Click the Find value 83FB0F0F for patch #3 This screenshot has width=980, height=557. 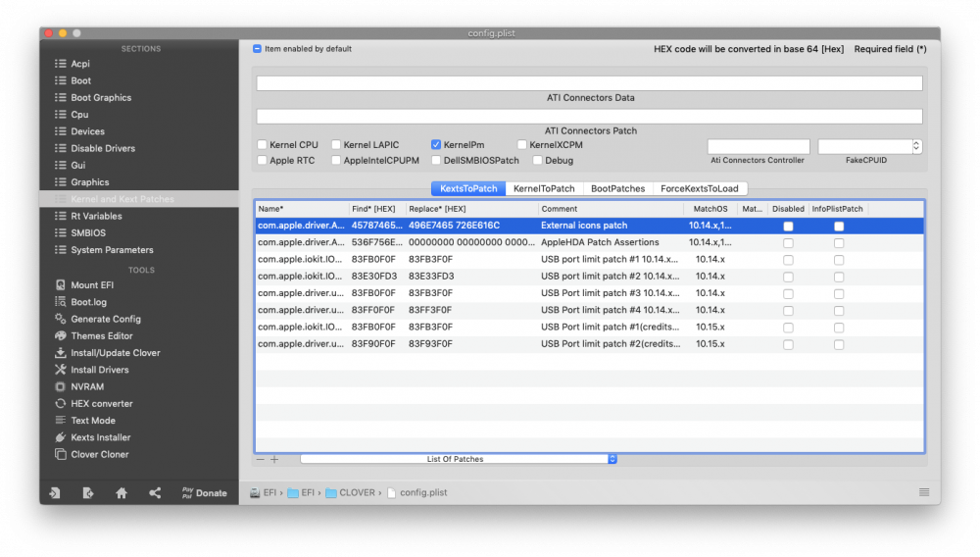373,292
